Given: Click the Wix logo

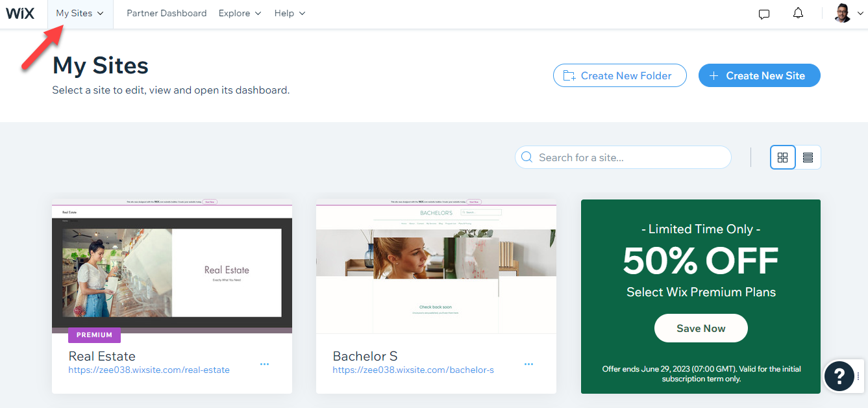Looking at the screenshot, I should tap(20, 14).
